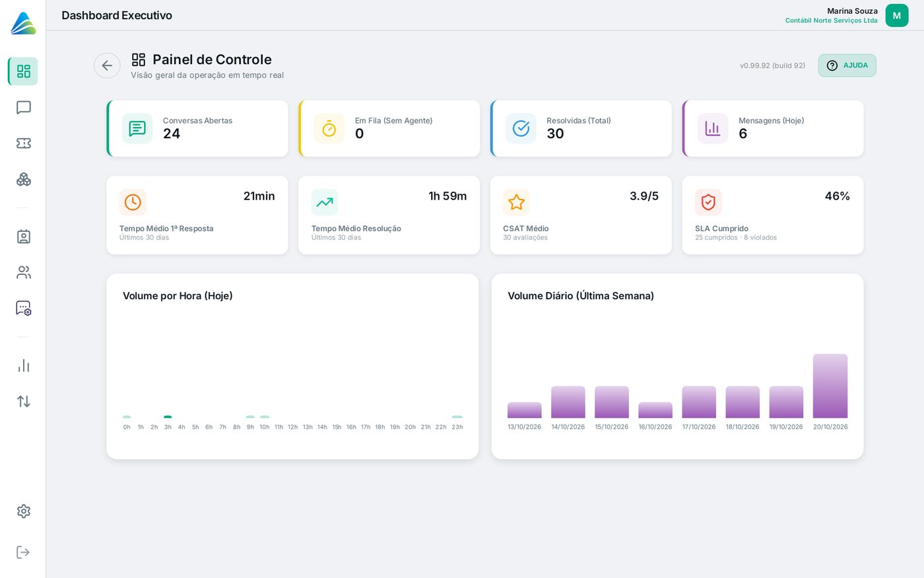Click the 16/10/2026 daily volume bar
924x578 pixels.
click(655, 410)
